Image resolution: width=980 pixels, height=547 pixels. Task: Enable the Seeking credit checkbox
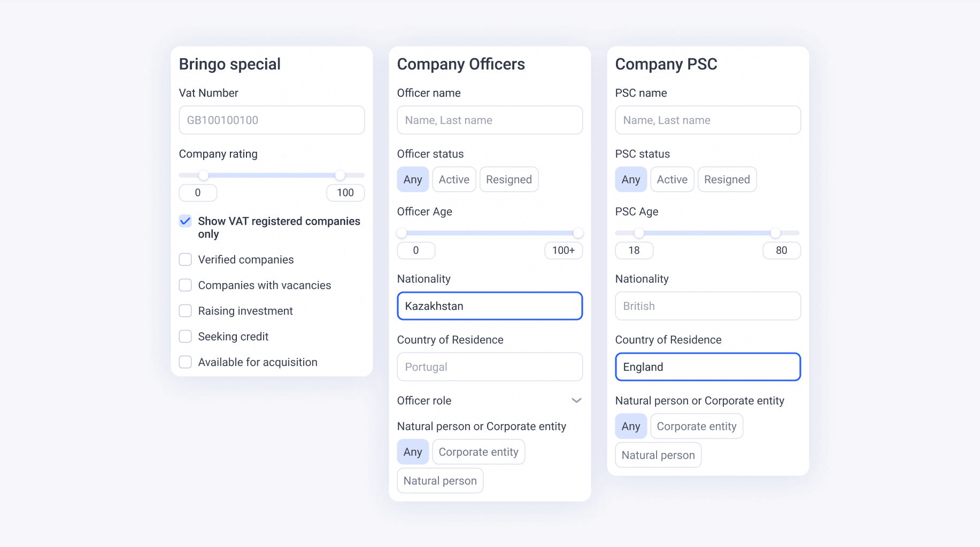coord(186,337)
